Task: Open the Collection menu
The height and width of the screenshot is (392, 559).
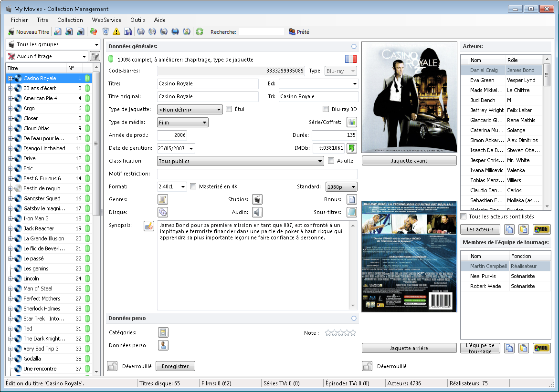Action: pos(70,20)
